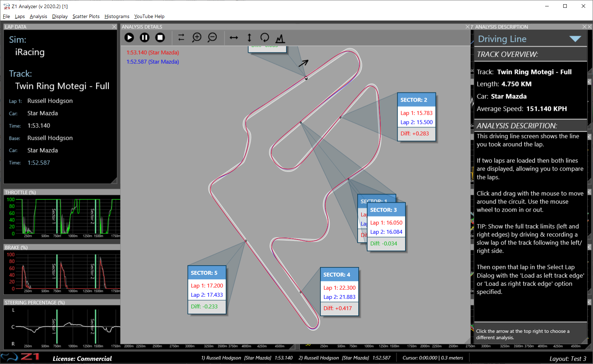
Task: Click the 1:52.587 (Star Mazda) blue legend
Action: 153,62
